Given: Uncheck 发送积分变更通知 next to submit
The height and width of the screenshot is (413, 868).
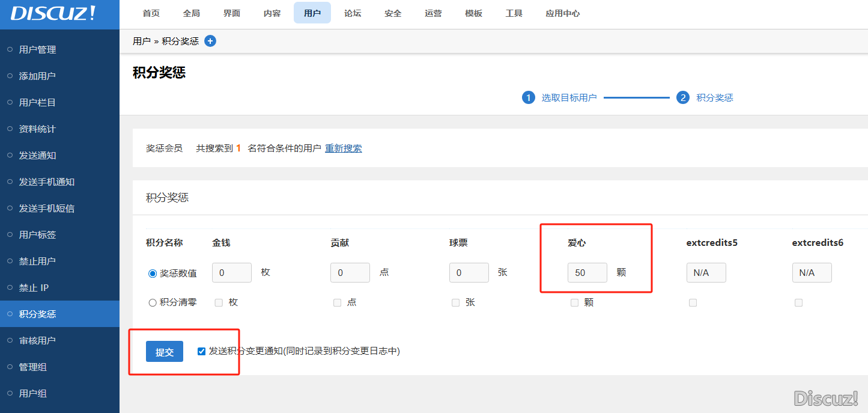Looking at the screenshot, I should 201,351.
